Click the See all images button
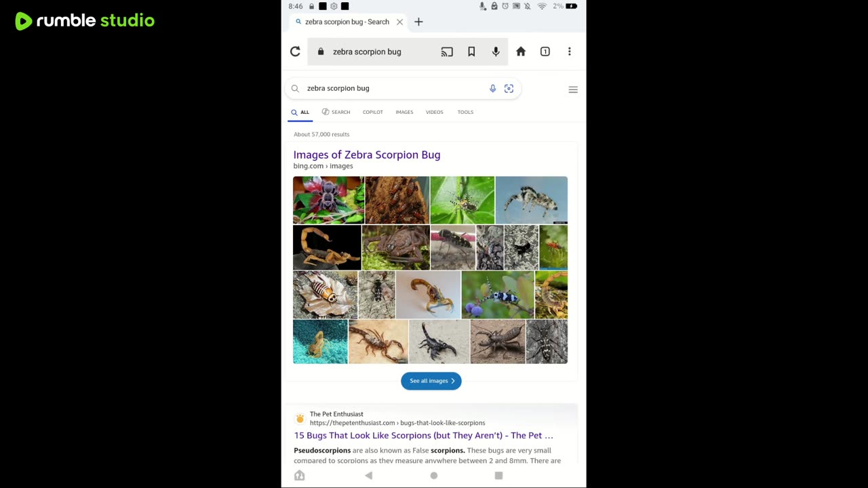Screen dimensions: 868x488 431,381
